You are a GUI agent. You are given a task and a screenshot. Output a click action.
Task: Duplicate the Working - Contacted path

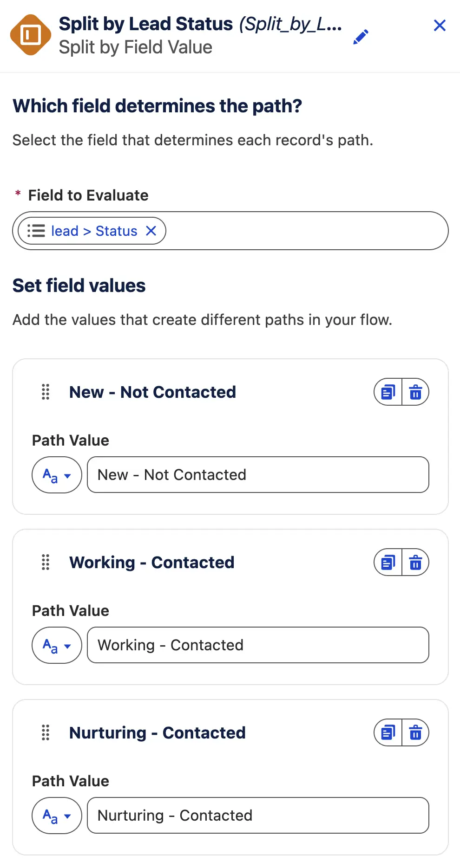point(388,563)
